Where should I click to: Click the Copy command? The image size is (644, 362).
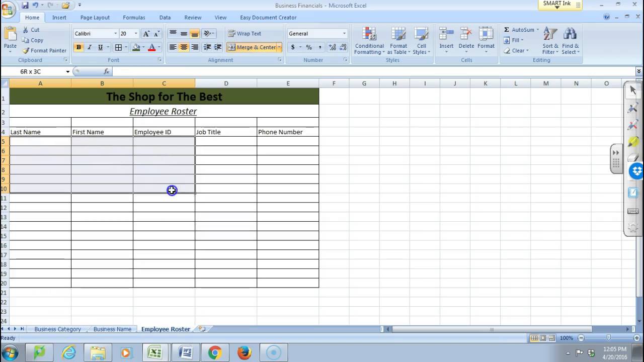tap(33, 40)
